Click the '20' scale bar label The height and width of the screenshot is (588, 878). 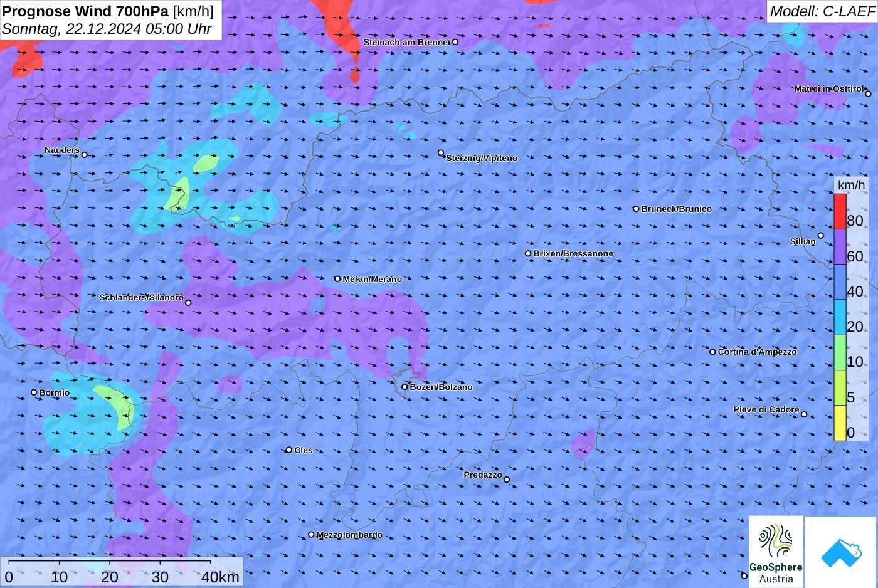coord(110,577)
